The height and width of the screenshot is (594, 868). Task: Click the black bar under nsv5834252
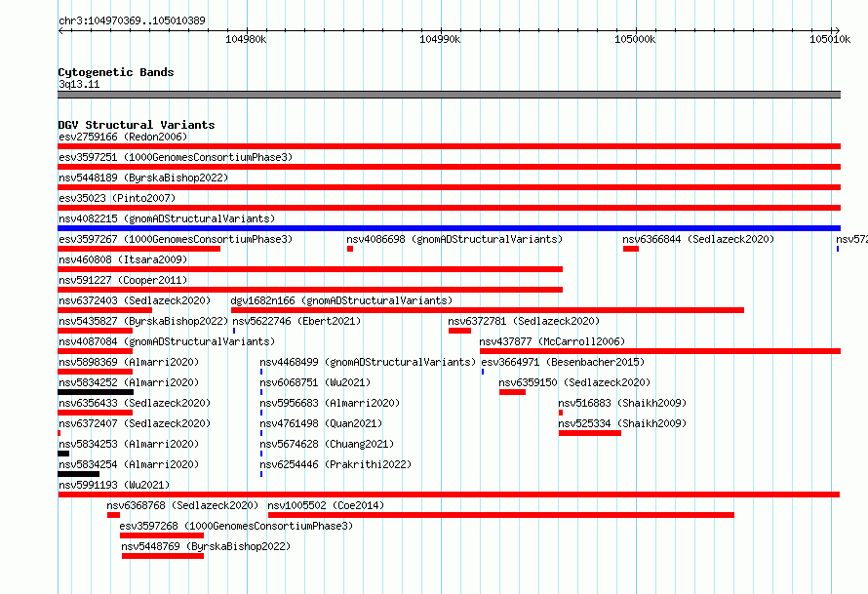[96, 392]
